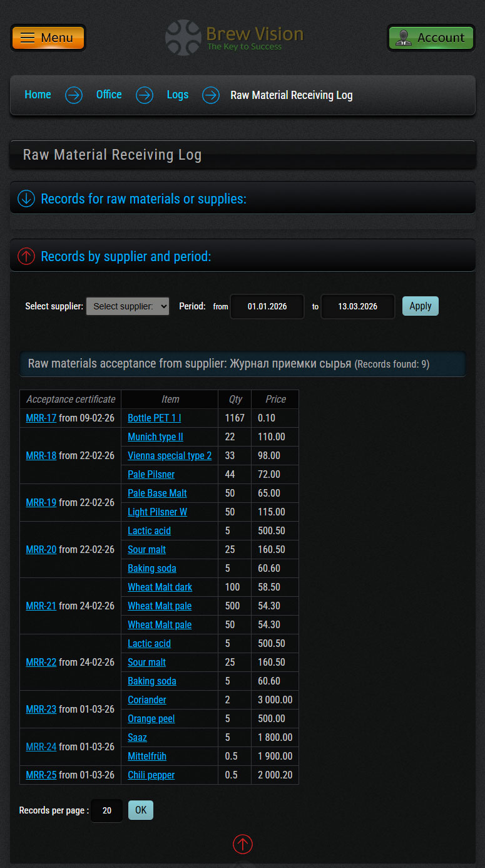Click the period 'from' date field
This screenshot has height=868, width=485.
[267, 306]
